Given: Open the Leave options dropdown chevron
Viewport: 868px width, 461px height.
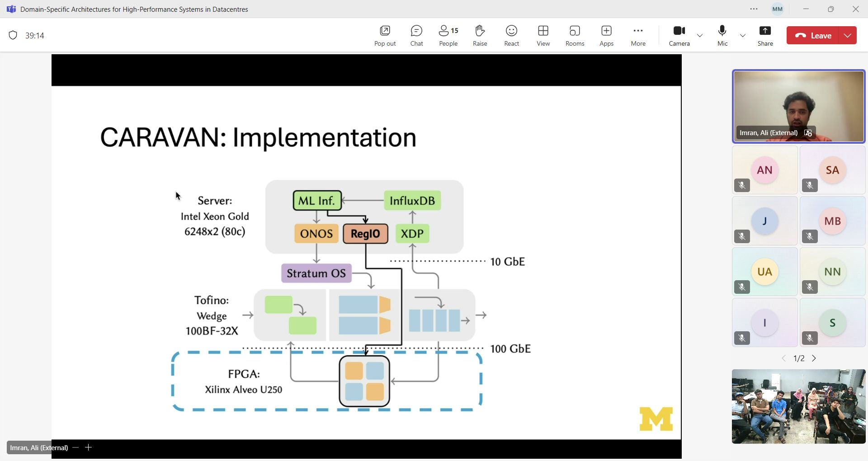Looking at the screenshot, I should point(848,35).
